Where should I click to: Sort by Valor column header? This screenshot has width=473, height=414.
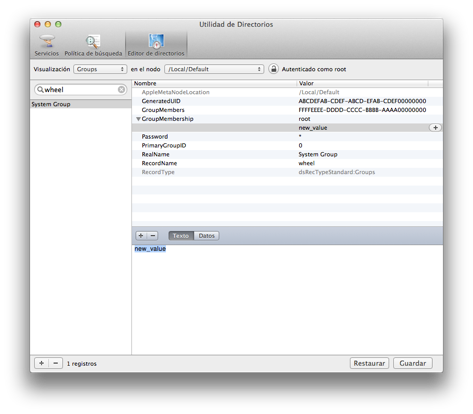tap(362, 83)
